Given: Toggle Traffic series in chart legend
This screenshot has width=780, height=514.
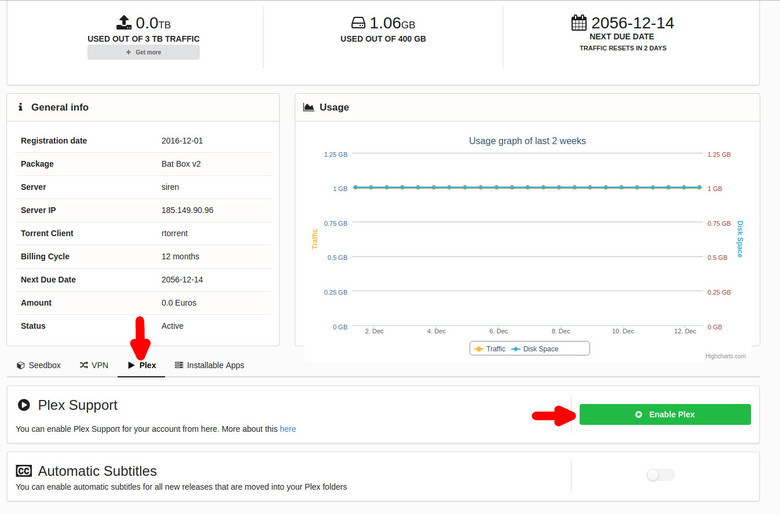Looking at the screenshot, I should point(490,349).
